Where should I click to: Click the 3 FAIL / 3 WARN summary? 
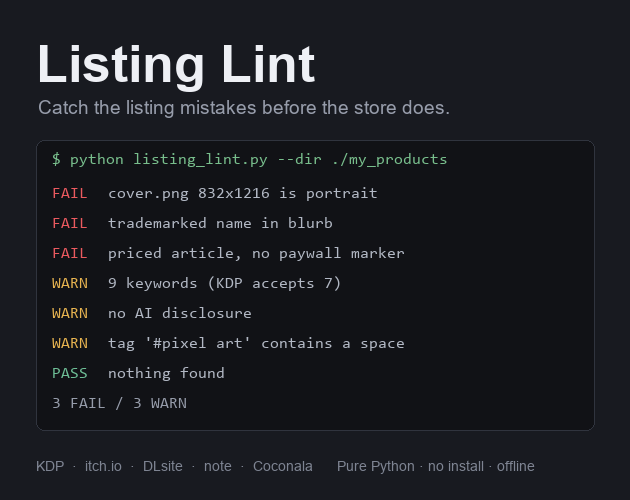[x=119, y=403]
